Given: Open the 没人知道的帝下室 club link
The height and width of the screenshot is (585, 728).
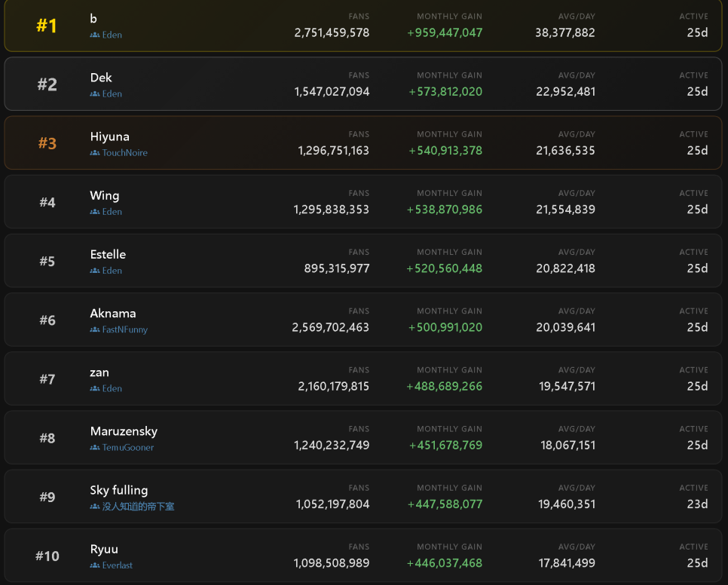Looking at the screenshot, I should pyautogui.click(x=139, y=507).
